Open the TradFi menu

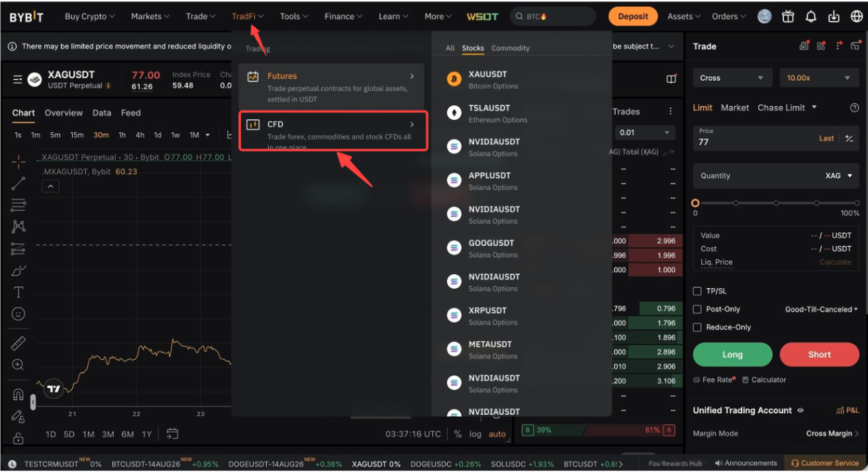[x=248, y=17]
